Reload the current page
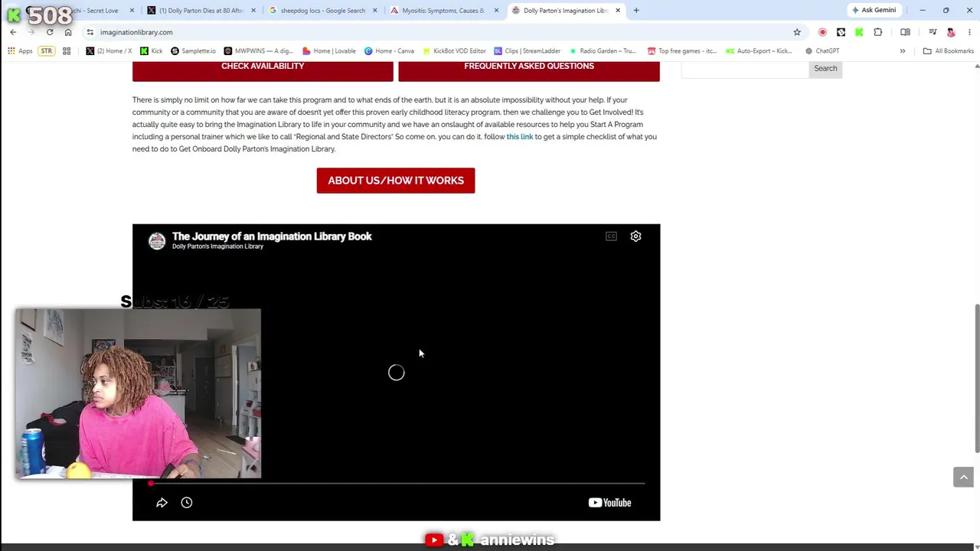 (x=50, y=32)
